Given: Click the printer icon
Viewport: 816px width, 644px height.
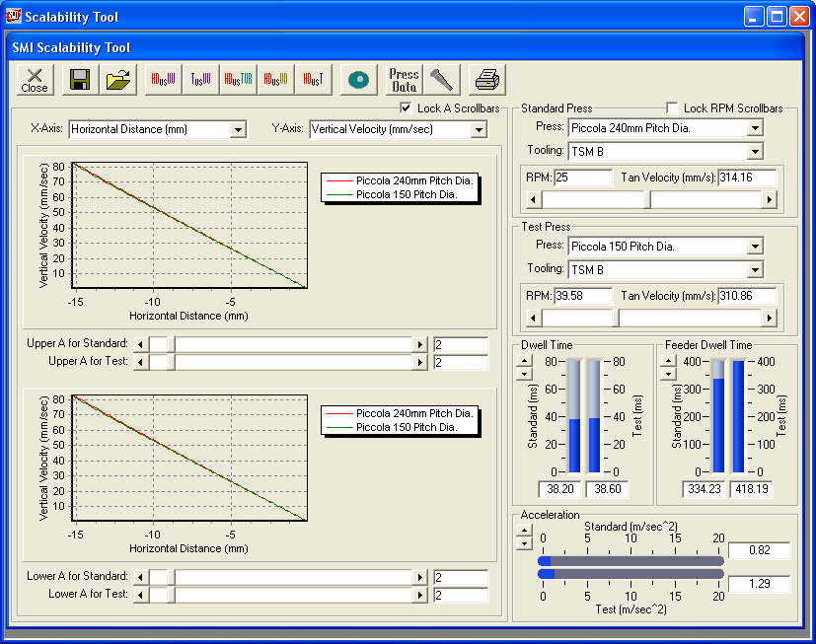Looking at the screenshot, I should tap(486, 80).
